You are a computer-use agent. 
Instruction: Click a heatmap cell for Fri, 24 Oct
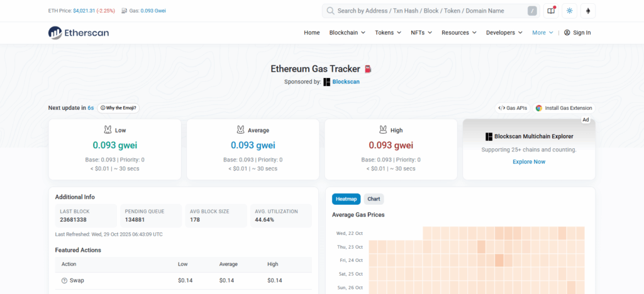pos(499,260)
